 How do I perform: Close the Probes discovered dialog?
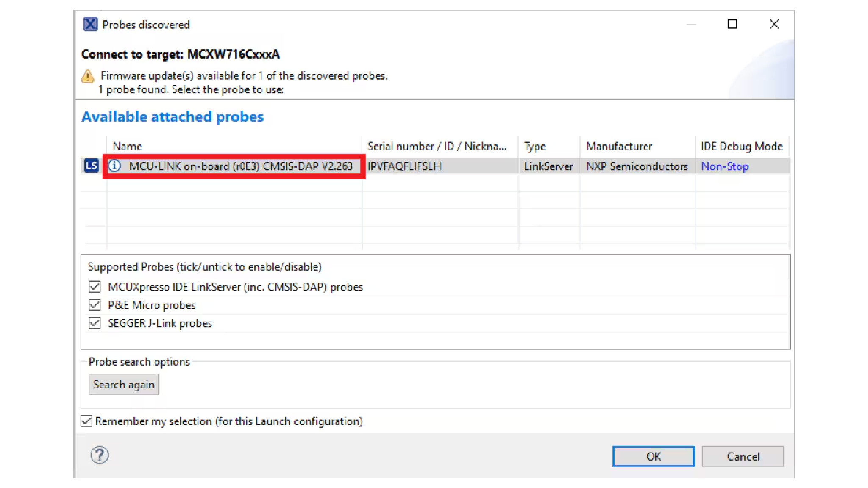pos(774,24)
